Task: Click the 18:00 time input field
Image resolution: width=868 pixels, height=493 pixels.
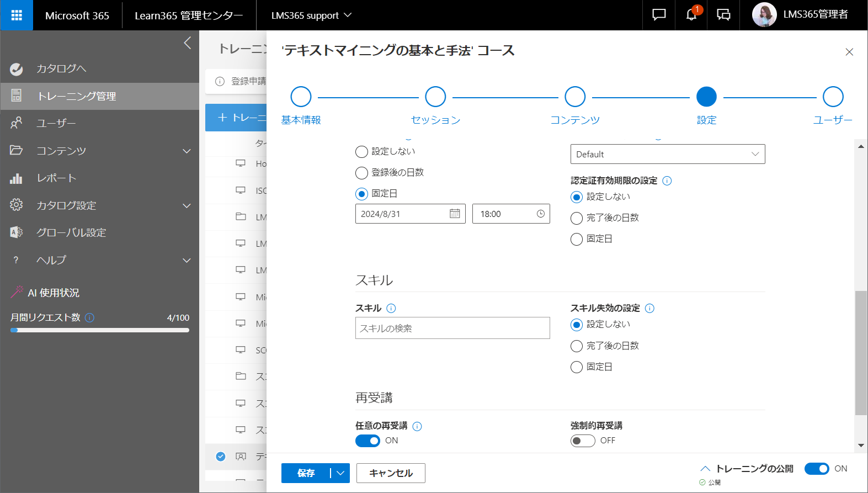Action: point(511,214)
